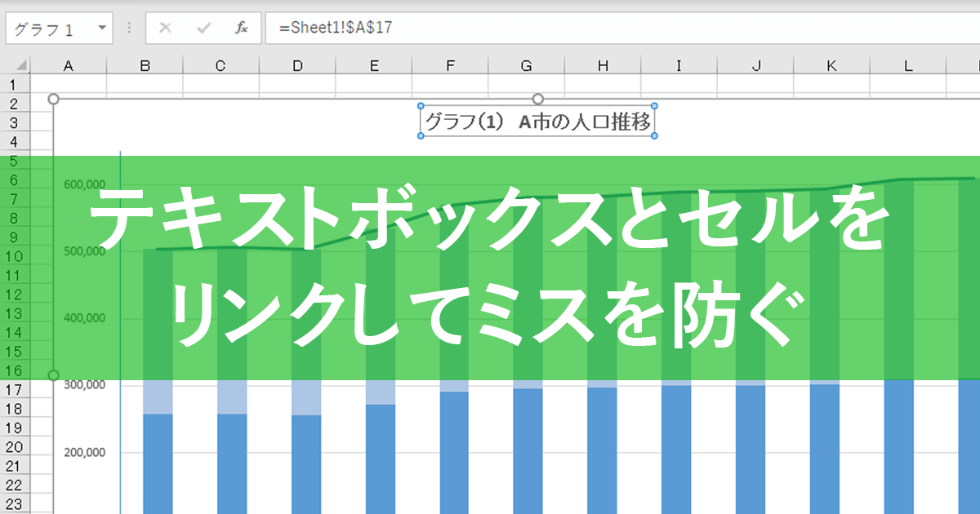Click the 200,000 axis label
This screenshot has height=514, width=980.
coord(84,453)
